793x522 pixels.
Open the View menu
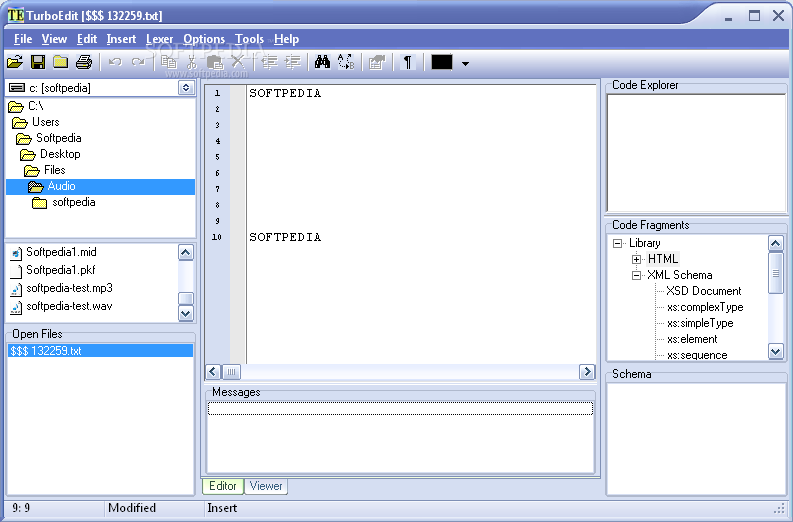click(x=54, y=39)
